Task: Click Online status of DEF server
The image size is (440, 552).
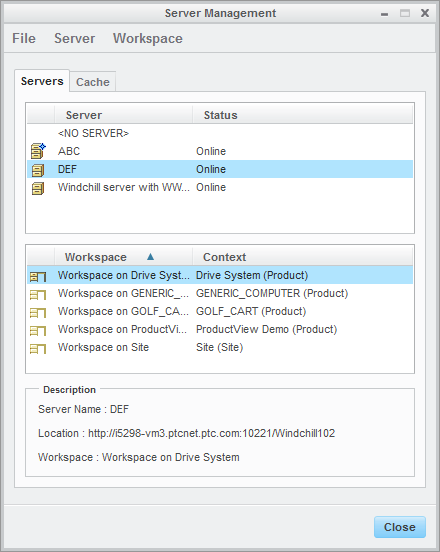Action: coord(211,169)
